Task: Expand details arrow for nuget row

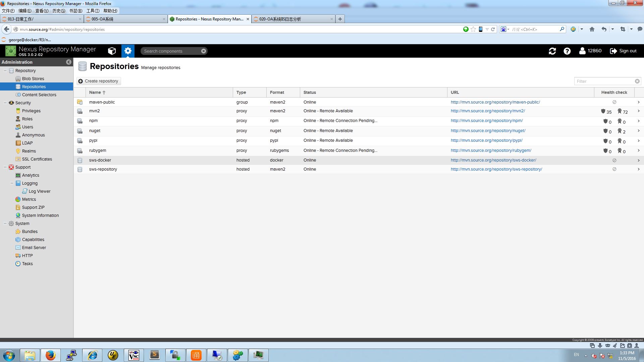Action: pyautogui.click(x=638, y=131)
